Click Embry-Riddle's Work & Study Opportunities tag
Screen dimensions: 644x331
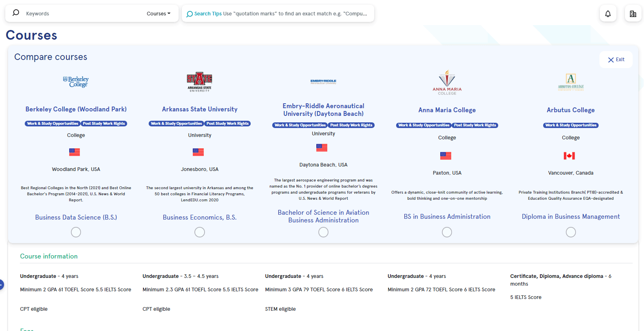click(300, 125)
